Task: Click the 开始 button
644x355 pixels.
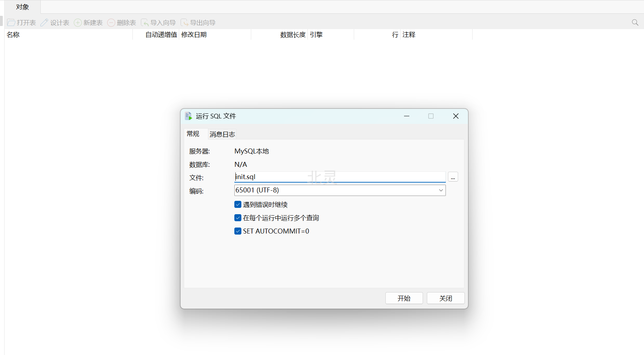Action: (x=404, y=298)
